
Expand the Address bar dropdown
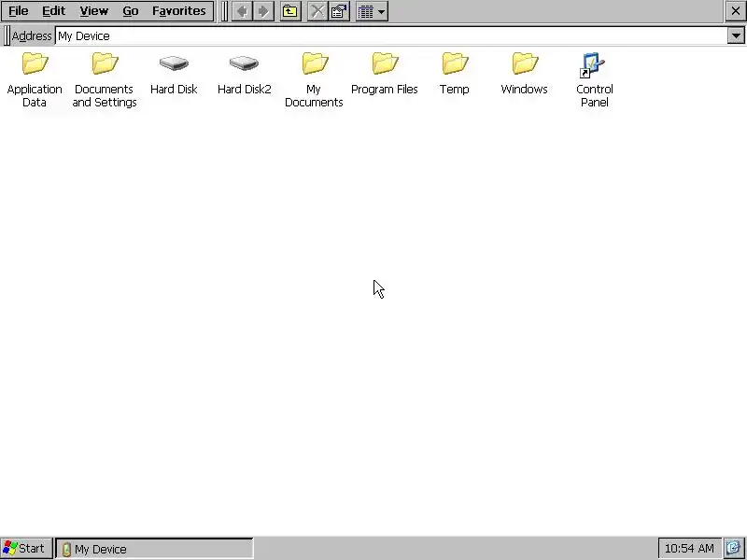pyautogui.click(x=736, y=35)
